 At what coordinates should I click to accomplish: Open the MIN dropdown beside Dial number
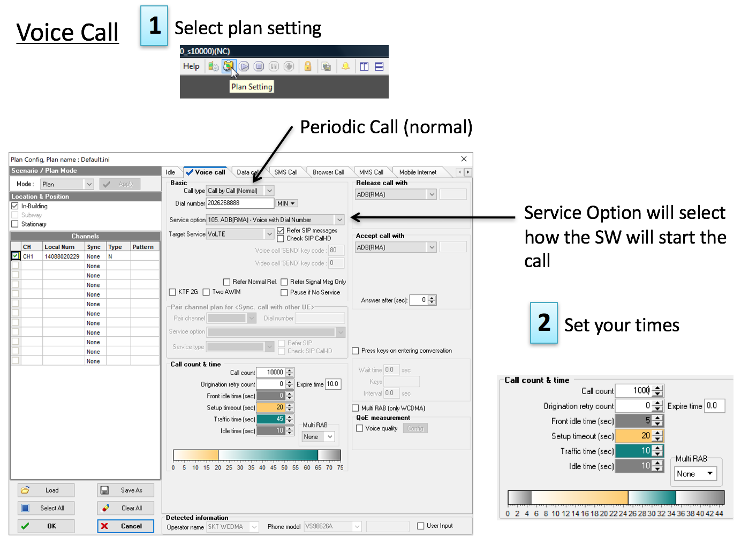pos(286,203)
